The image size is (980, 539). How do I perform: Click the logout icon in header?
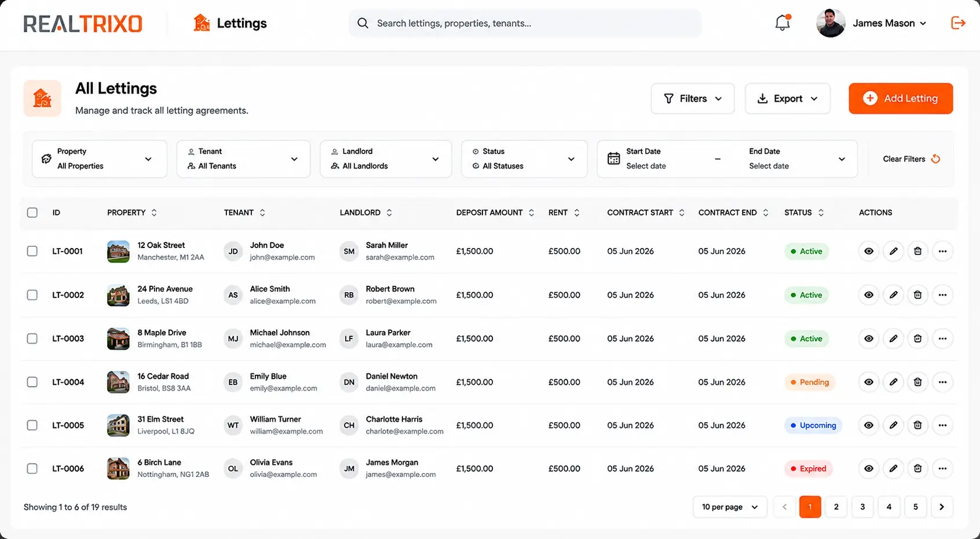click(958, 23)
